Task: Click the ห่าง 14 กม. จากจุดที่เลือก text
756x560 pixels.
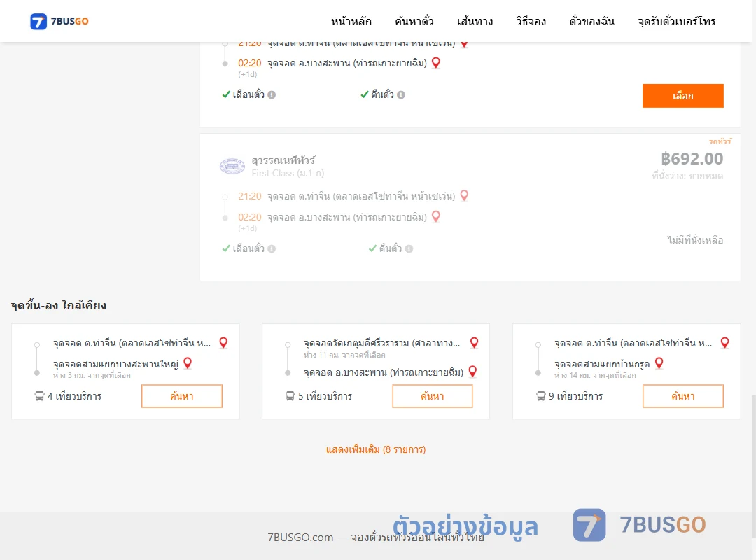Action: (x=595, y=376)
